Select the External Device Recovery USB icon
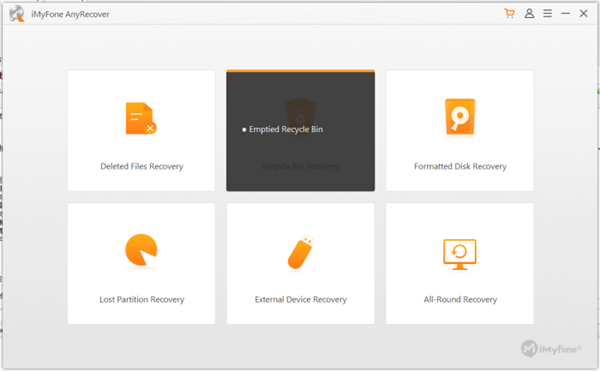The image size is (600, 371). click(301, 251)
